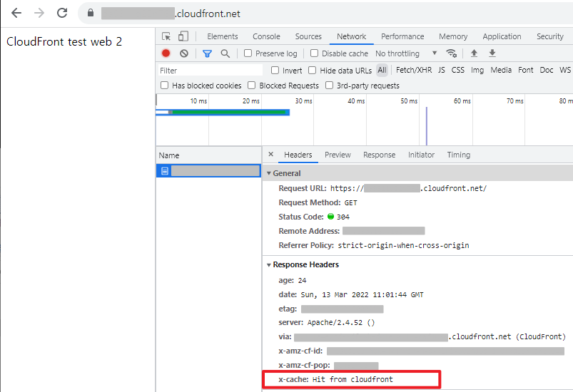Screen dimensions: 573x392
Task: Select the x-cache Hit from cloudfront value
Action: [x=353, y=380]
